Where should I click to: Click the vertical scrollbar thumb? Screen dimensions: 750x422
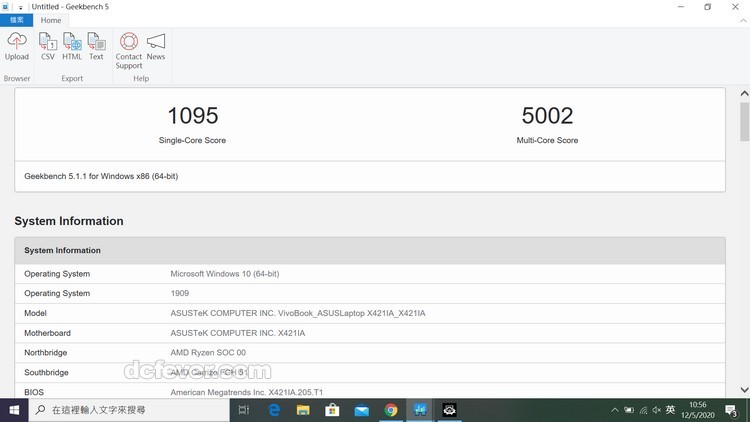[744, 122]
